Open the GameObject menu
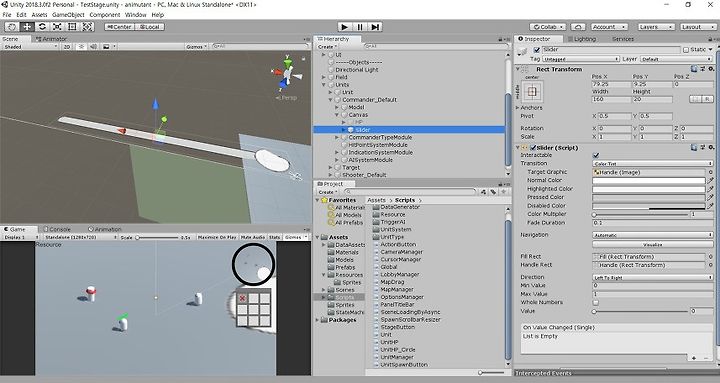This screenshot has height=383, width=720. point(68,15)
